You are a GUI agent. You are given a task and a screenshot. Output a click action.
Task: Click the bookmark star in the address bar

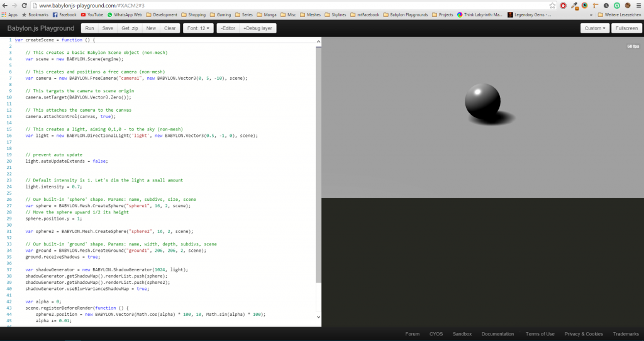click(x=552, y=5)
